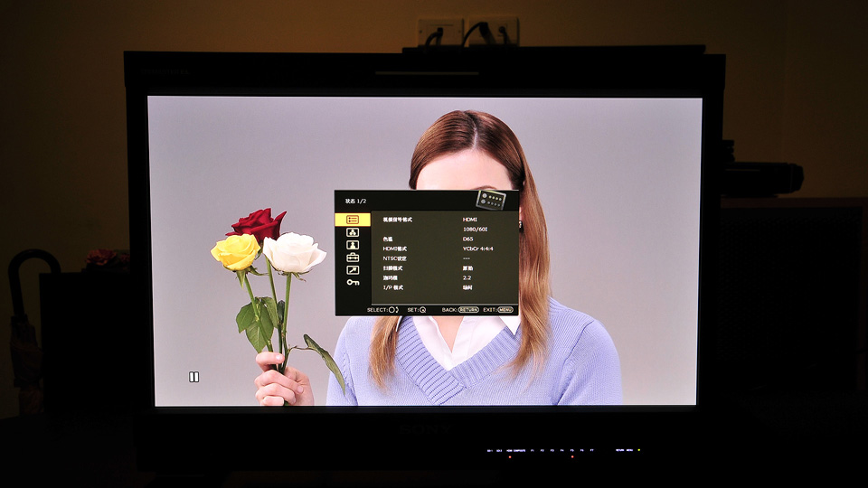Click the MENU exit button in OSD footer

[505, 310]
